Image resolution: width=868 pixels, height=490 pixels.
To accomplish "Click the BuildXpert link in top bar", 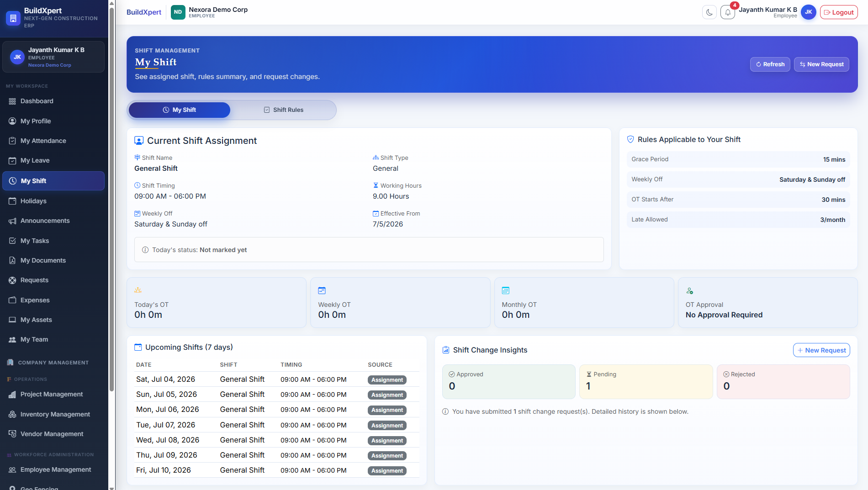I will click(x=143, y=12).
